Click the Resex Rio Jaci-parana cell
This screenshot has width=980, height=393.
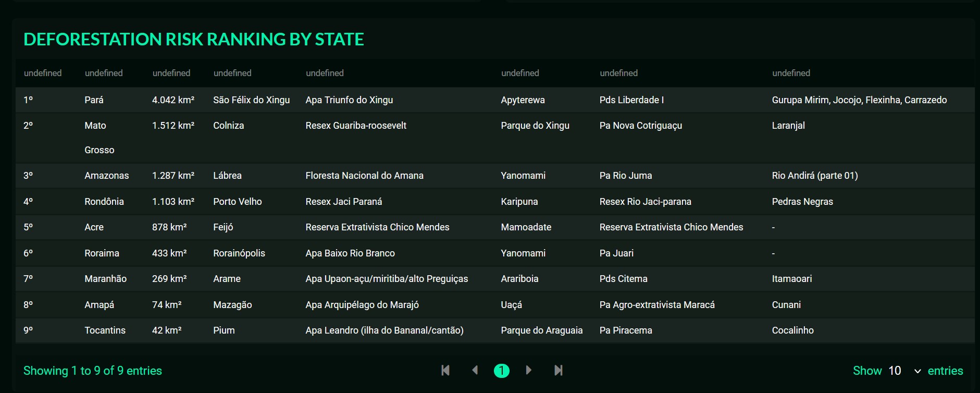coord(646,202)
